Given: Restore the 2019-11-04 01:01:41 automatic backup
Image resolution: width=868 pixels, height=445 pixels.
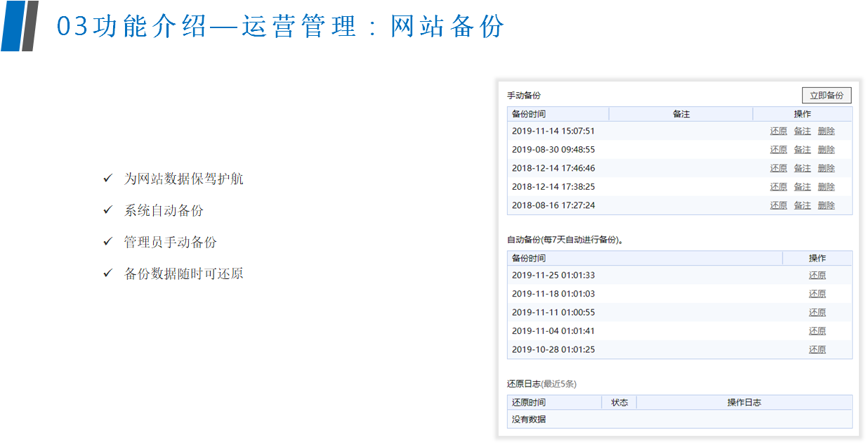Looking at the screenshot, I should [817, 331].
